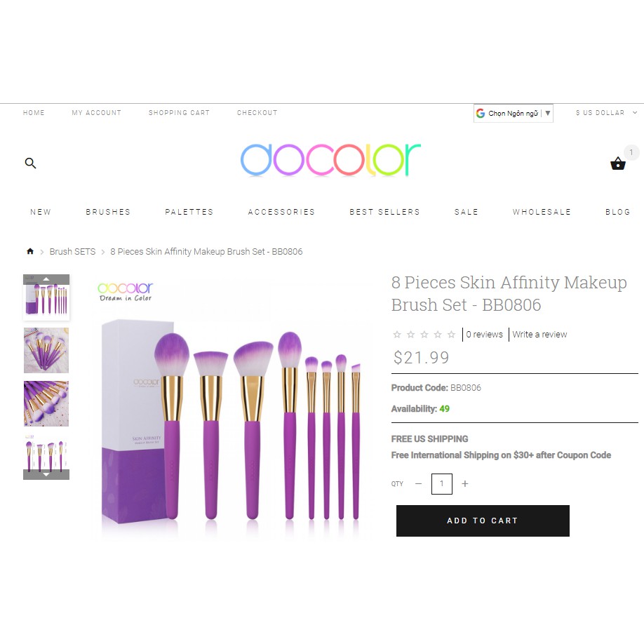This screenshot has width=644, height=644.
Task: Focus the quantity input field
Action: tap(442, 484)
